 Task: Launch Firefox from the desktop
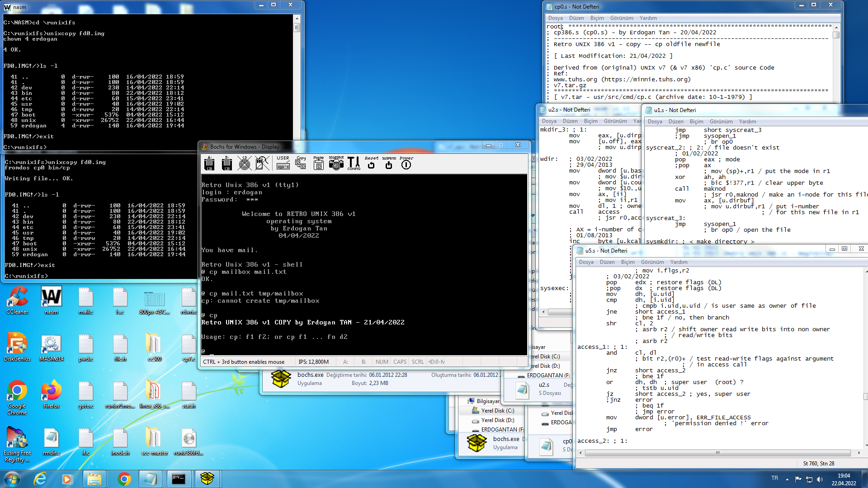(x=52, y=394)
